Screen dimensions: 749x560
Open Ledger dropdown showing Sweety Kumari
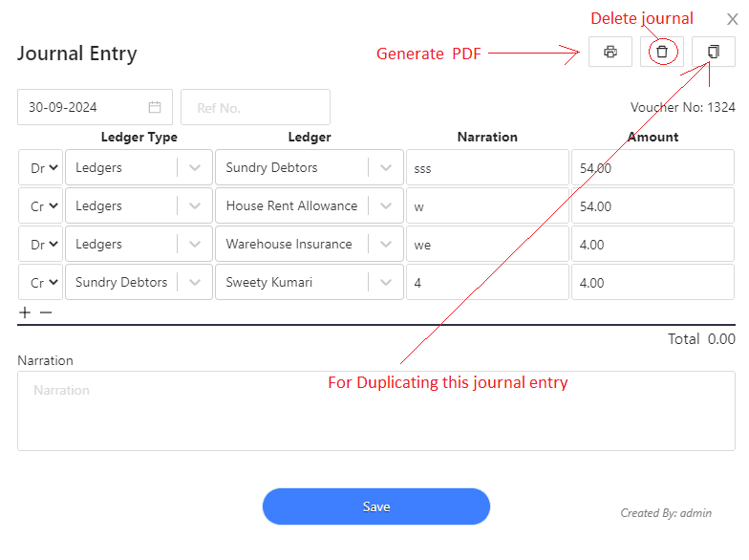pyautogui.click(x=386, y=282)
